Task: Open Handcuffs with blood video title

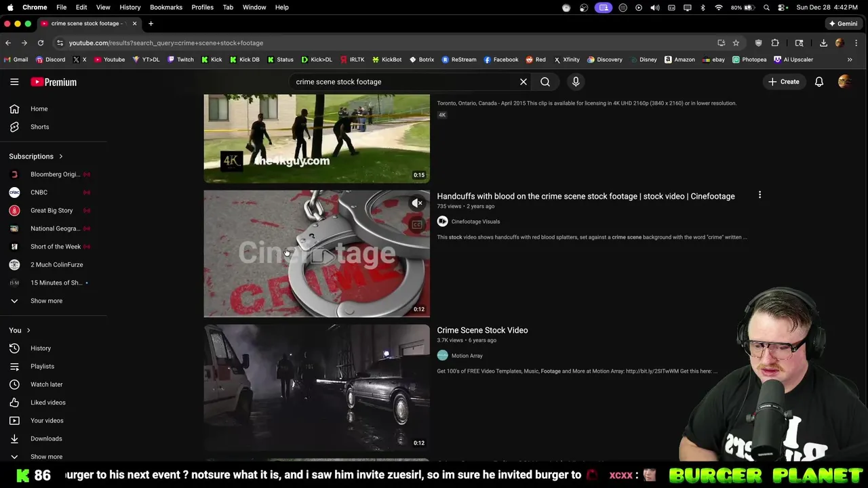Action: (x=586, y=196)
